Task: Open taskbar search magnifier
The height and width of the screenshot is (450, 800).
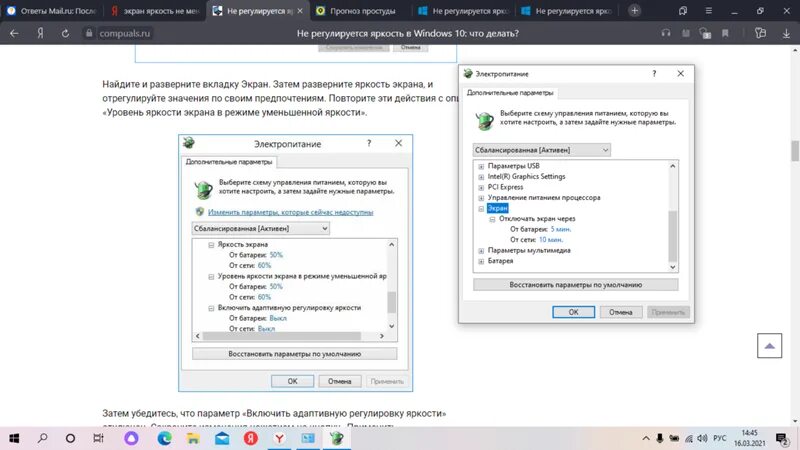Action: 43,438
